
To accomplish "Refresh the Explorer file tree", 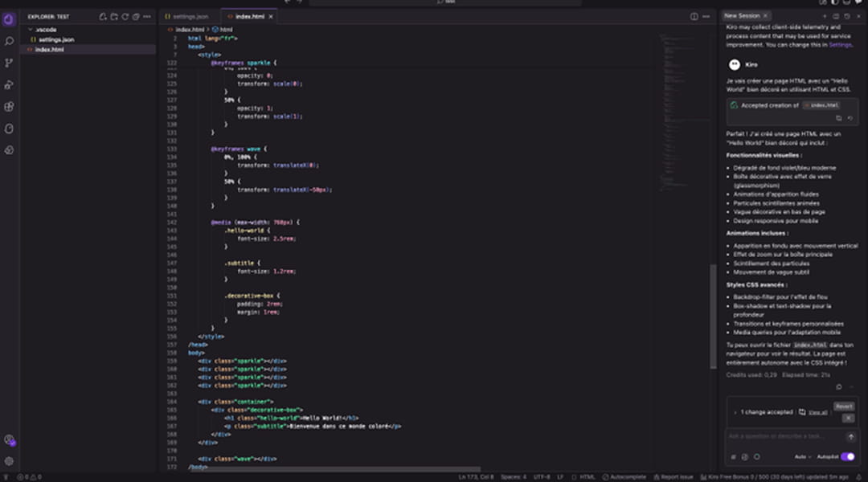I will pos(125,16).
